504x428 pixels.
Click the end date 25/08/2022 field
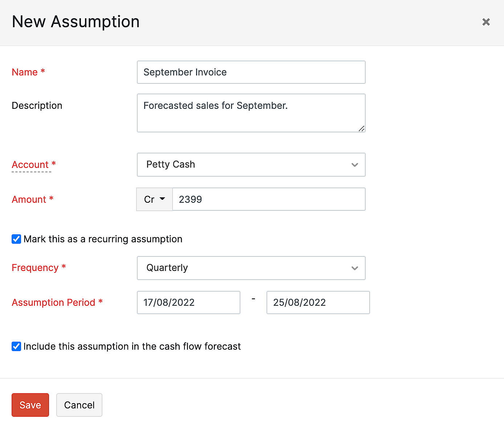pos(318,303)
